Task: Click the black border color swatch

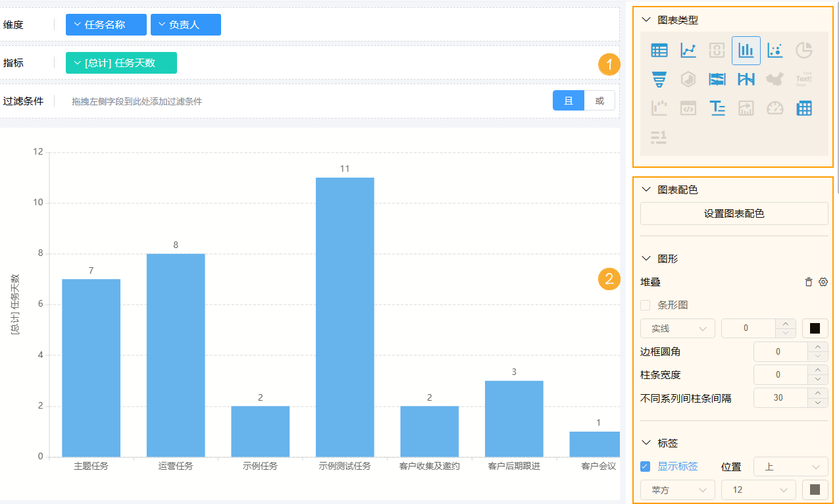Action: 815,328
